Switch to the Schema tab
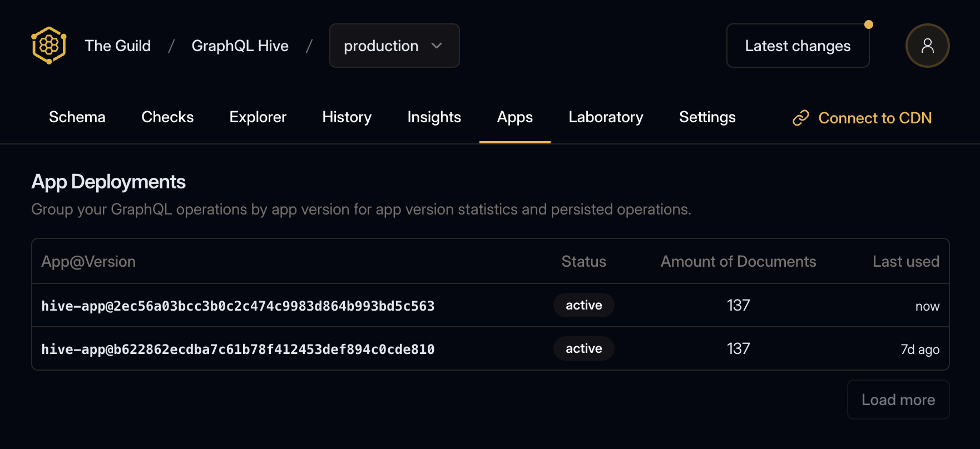980x449 pixels. pyautogui.click(x=77, y=117)
